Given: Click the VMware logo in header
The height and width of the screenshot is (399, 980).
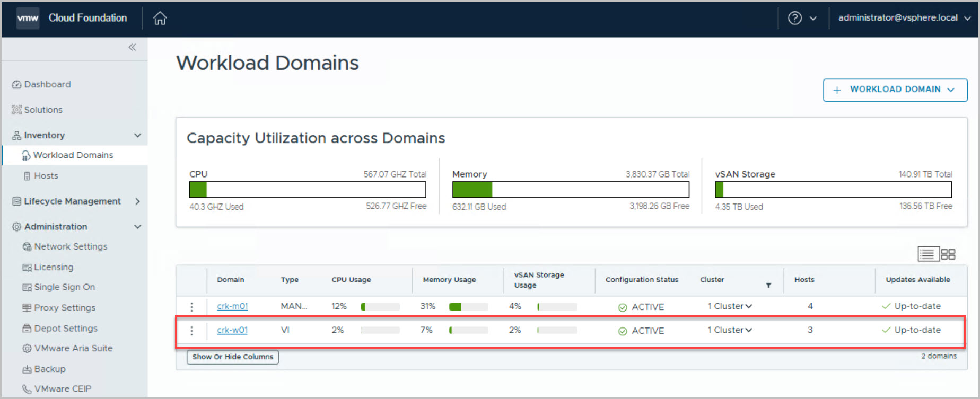Looking at the screenshot, I should click(28, 18).
